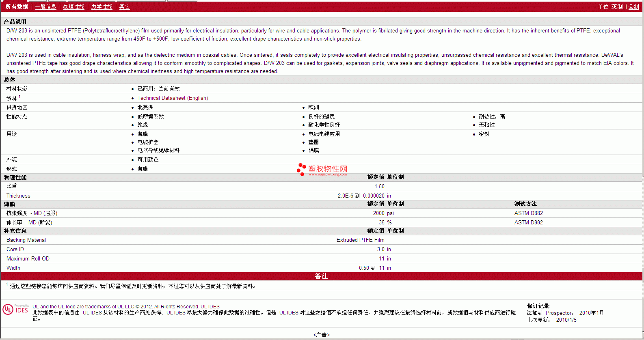Click the 供货地区 row label

[17, 108]
